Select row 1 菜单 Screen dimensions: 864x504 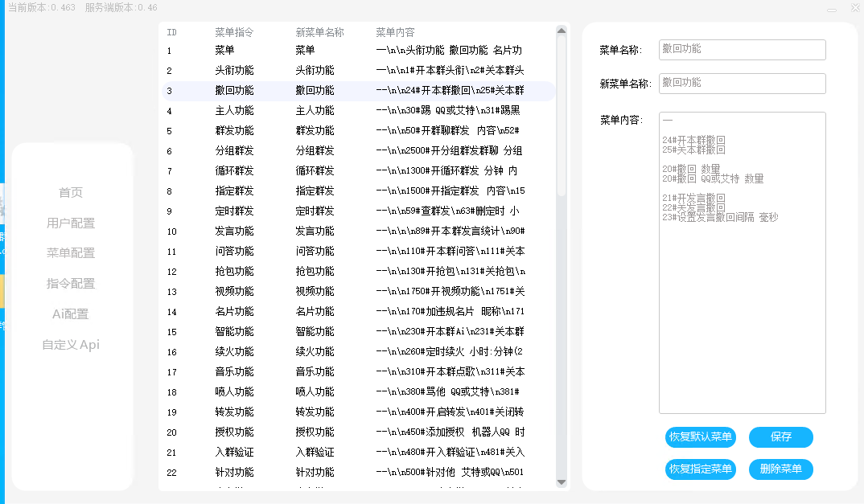[x=358, y=50]
